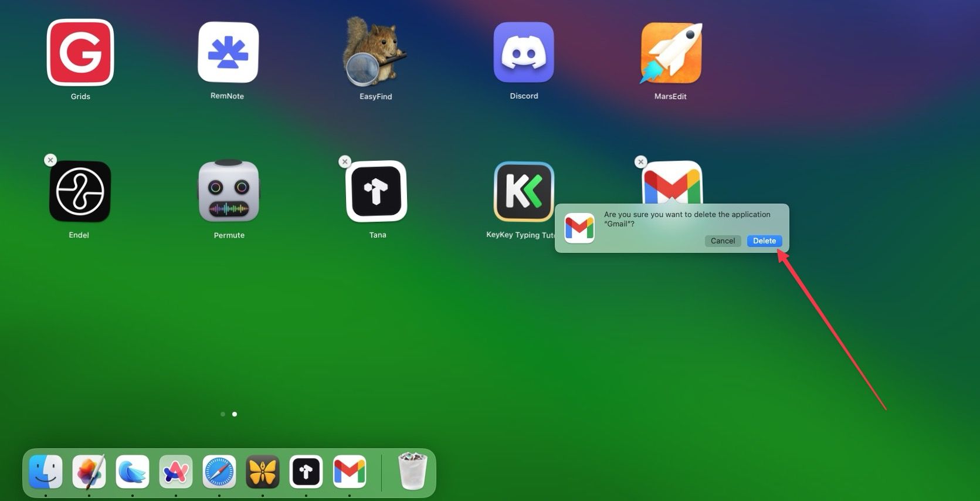Remove Tana using its X badge

pyautogui.click(x=345, y=161)
